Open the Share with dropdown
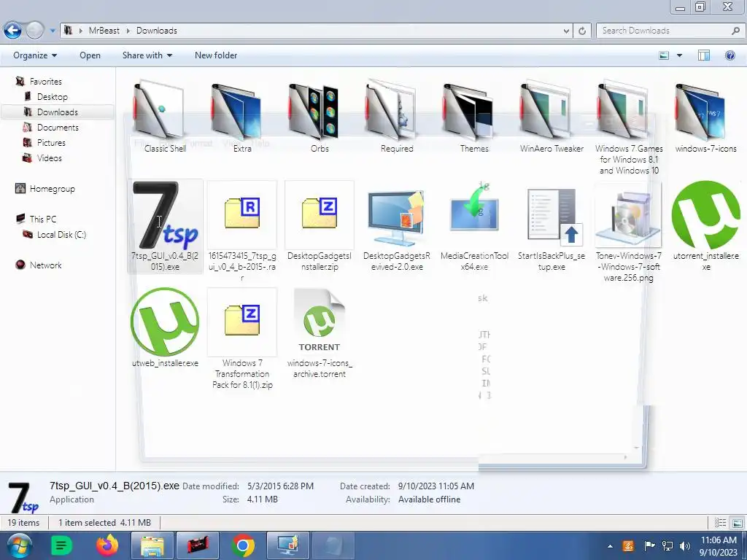 (x=147, y=55)
